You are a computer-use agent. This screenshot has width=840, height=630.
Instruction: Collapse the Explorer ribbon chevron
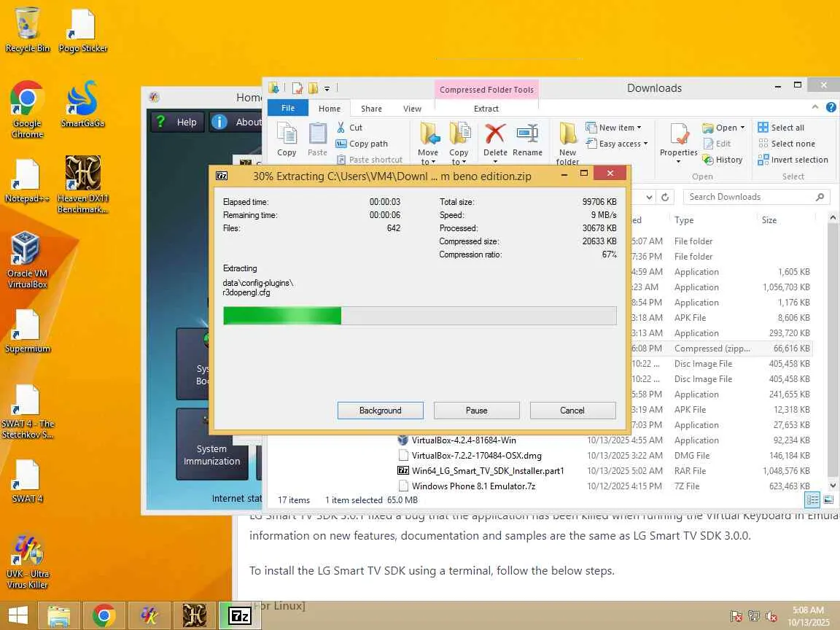[814, 107]
